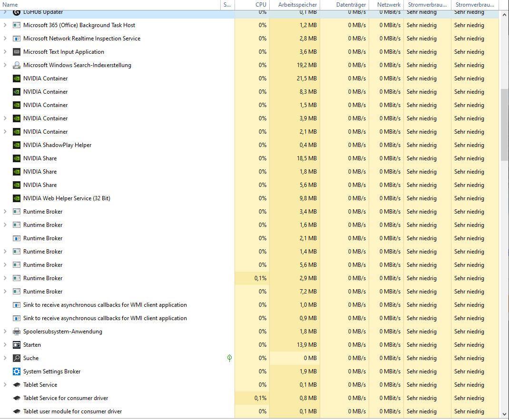Click the 0 MB memory cell for Suche
The image size is (509, 420).
click(295, 358)
